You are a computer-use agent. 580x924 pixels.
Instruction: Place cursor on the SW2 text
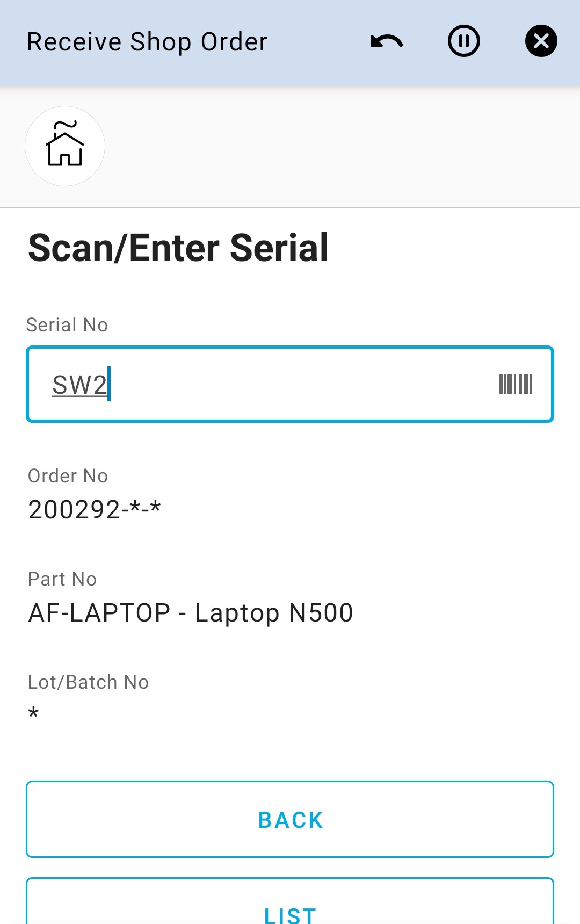[79, 385]
